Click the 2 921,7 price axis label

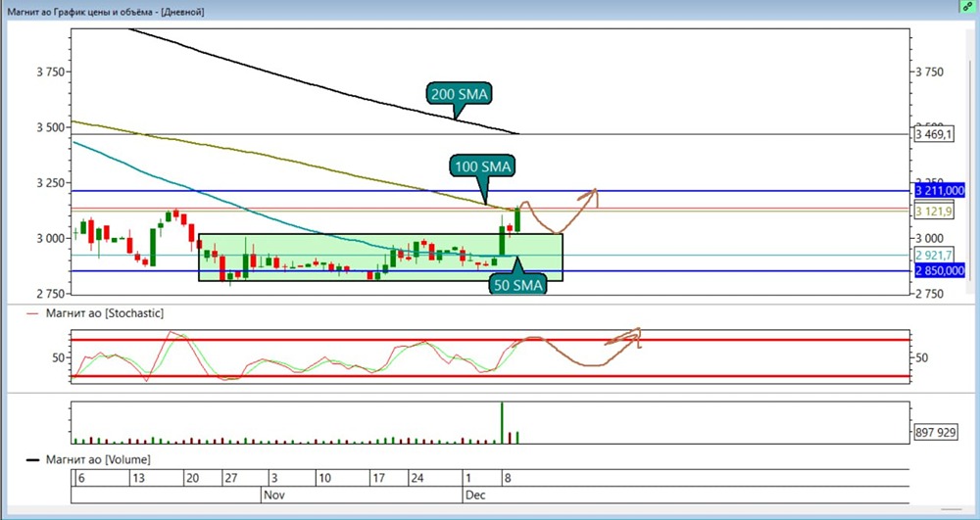pos(932,256)
